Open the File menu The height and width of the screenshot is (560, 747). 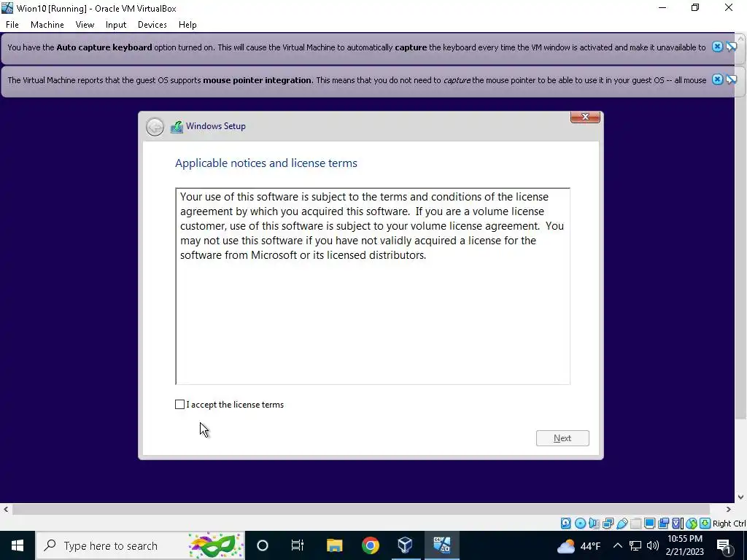pyautogui.click(x=12, y=25)
